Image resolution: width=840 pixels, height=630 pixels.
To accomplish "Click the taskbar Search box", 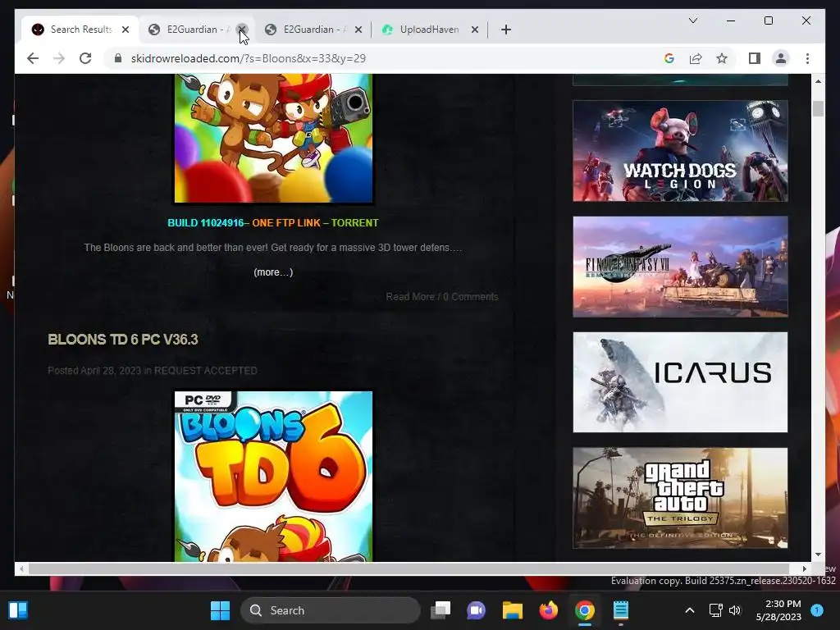I will pos(330,610).
